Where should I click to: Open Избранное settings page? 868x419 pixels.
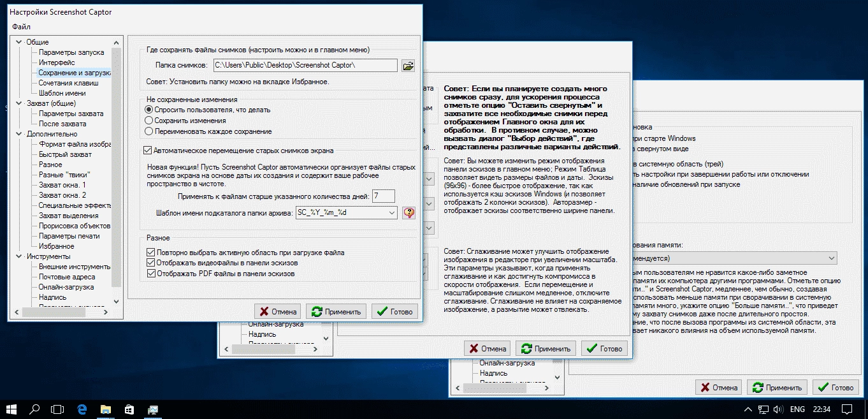tap(56, 246)
